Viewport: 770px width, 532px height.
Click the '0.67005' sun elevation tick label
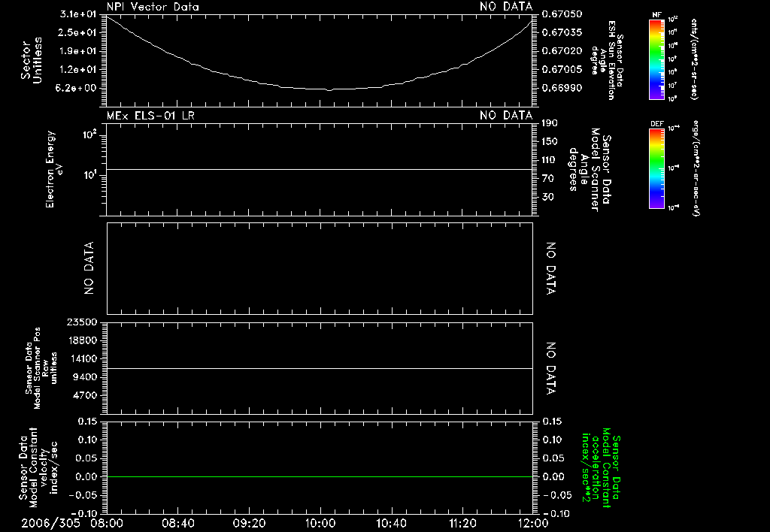(562, 70)
